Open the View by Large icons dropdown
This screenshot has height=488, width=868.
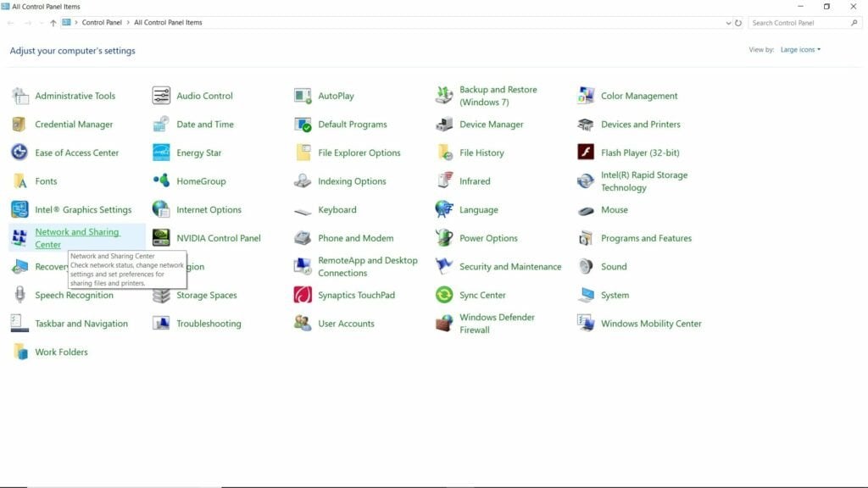[x=800, y=50]
